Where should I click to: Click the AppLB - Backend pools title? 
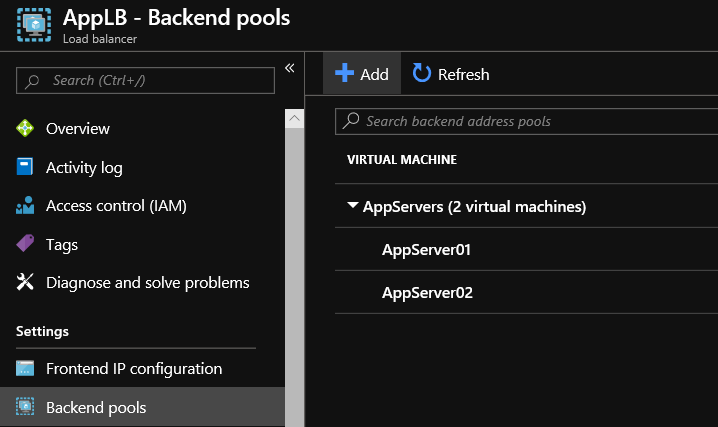(176, 18)
